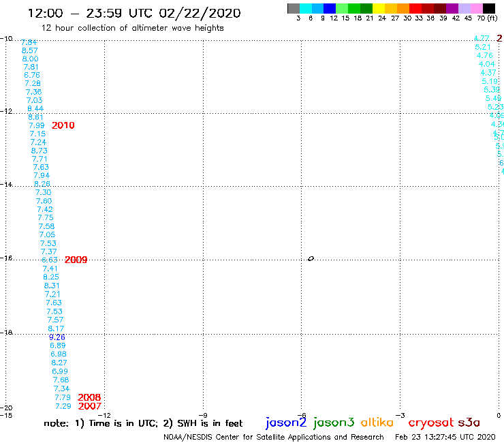Screen dimensions: 504x443
Task: Pick the bright red swatch in the color scale
Action: (415, 8)
